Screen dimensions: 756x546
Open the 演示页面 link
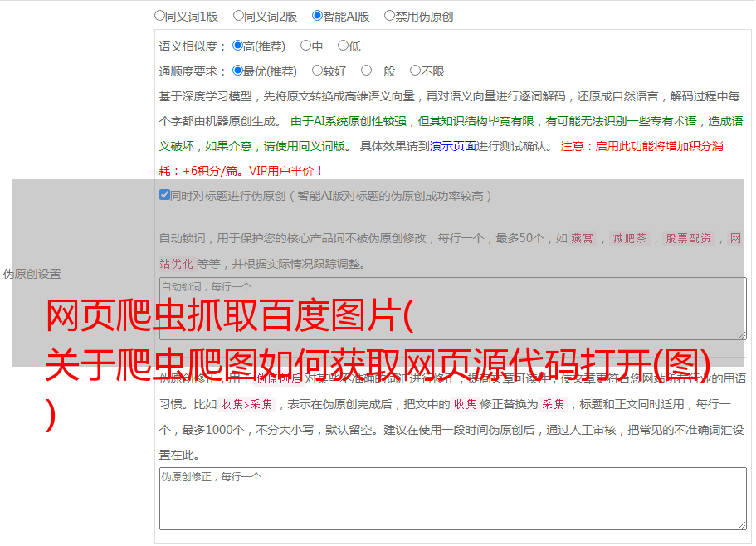point(453,146)
